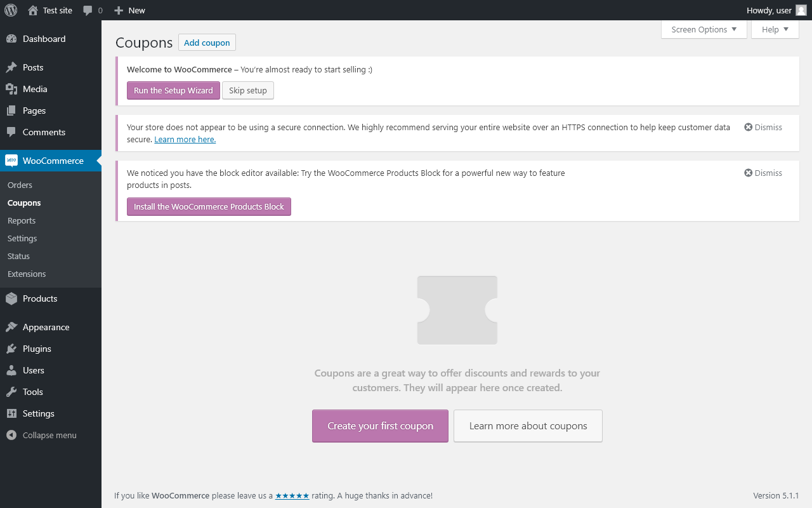Click Learn more about coupons
The height and width of the screenshot is (508, 812).
528,426
